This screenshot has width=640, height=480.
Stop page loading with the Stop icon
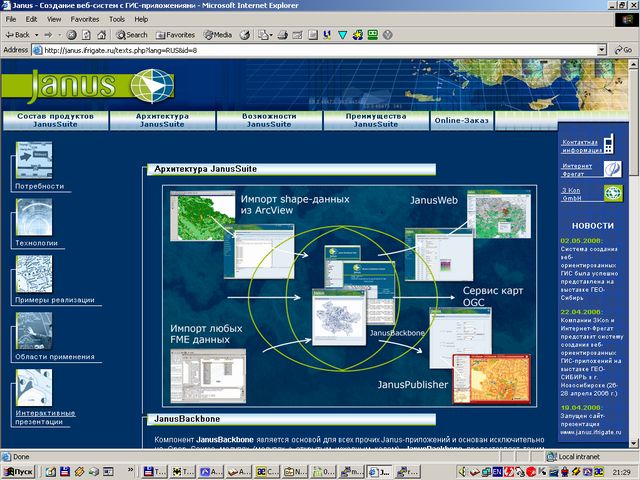[x=71, y=35]
